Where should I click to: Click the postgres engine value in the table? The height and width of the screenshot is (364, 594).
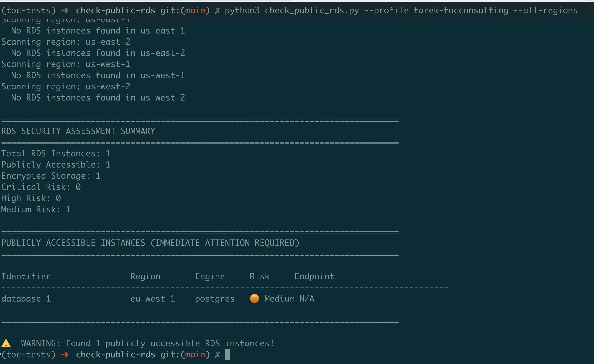click(x=215, y=298)
